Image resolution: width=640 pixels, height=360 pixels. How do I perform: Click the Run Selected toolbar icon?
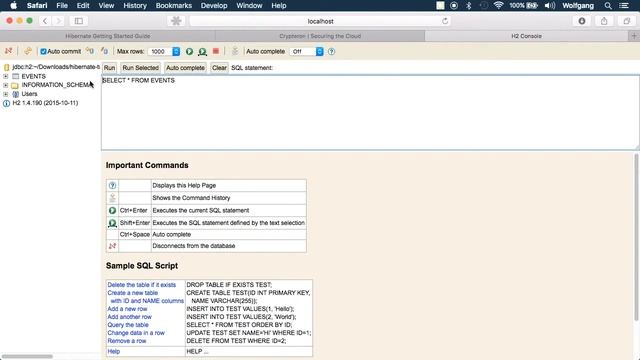[x=202, y=51]
